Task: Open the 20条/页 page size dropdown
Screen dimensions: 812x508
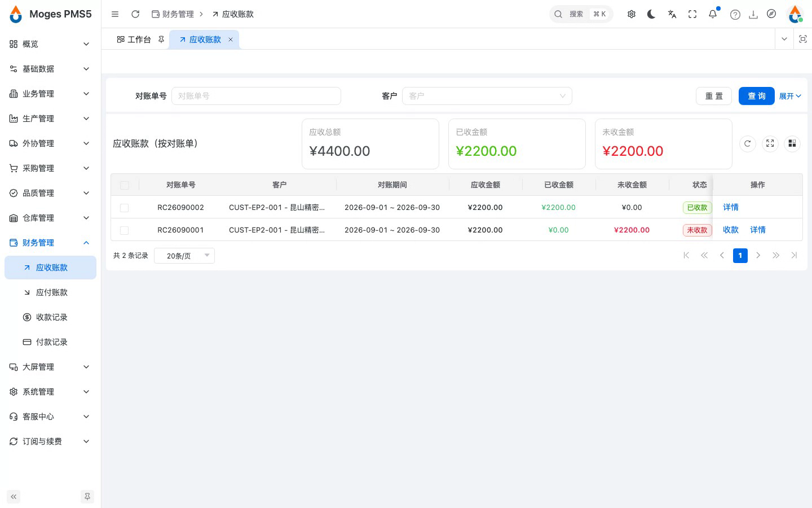Action: 184,256
